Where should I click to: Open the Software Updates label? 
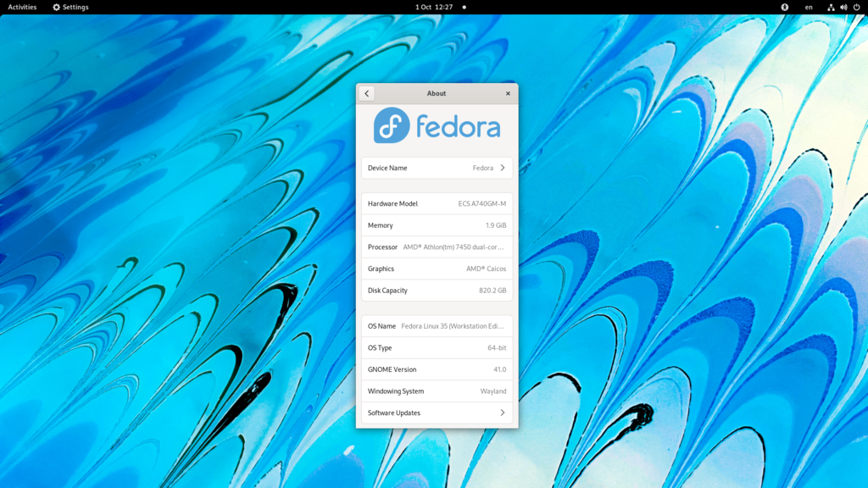tap(394, 413)
